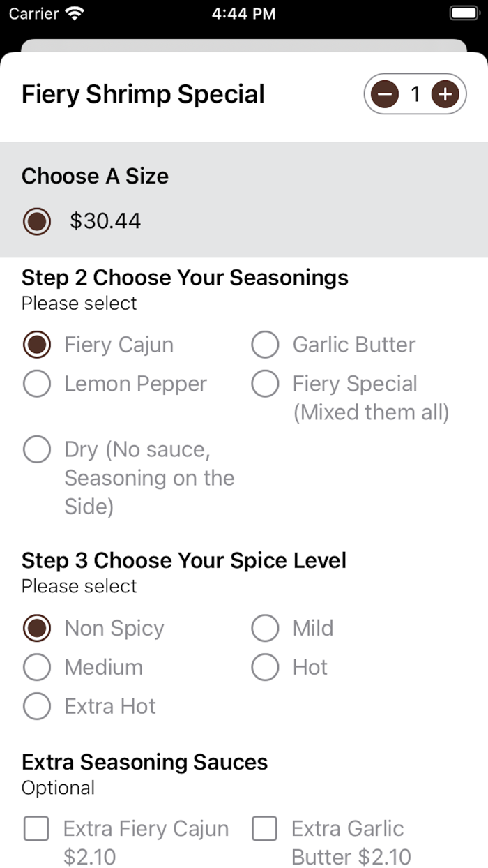Increase quantity with the plus icon

pos(445,94)
